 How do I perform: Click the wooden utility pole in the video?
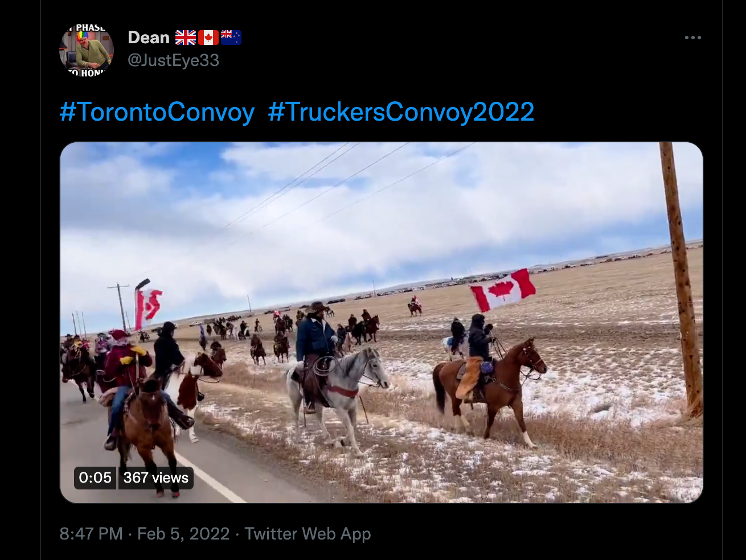tap(682, 280)
